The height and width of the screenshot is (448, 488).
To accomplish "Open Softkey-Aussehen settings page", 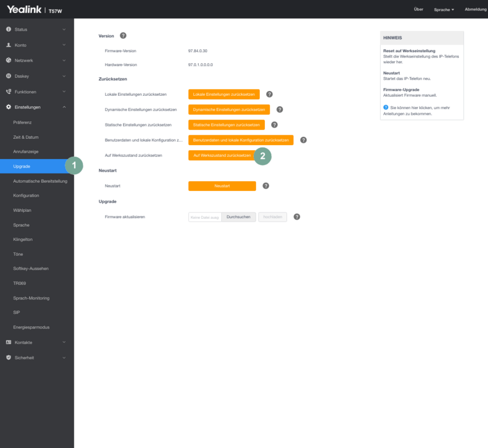I will [x=31, y=269].
